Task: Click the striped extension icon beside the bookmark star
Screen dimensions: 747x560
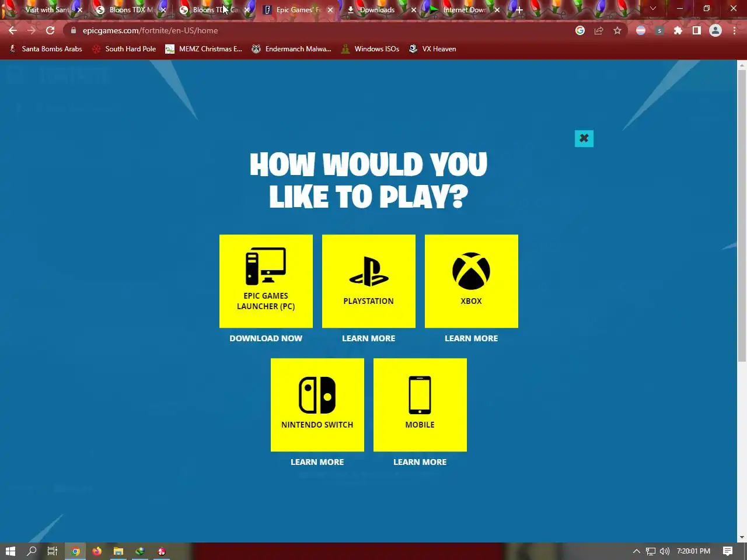Action: (x=641, y=30)
